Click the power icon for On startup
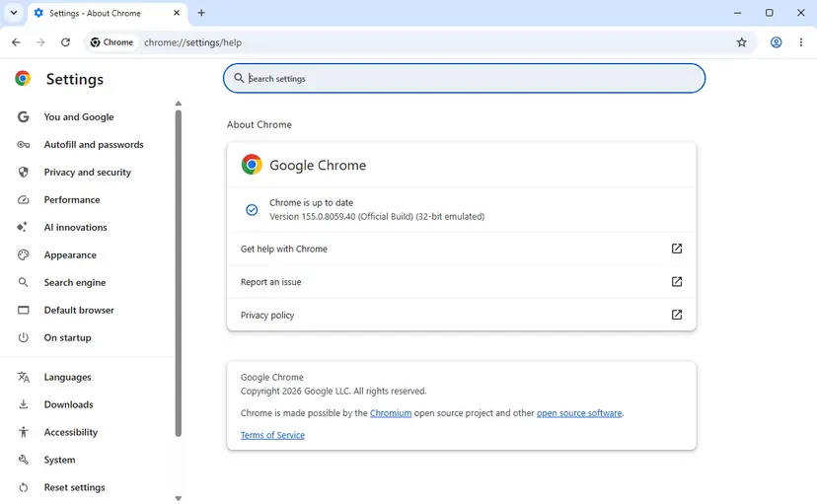 pos(24,338)
